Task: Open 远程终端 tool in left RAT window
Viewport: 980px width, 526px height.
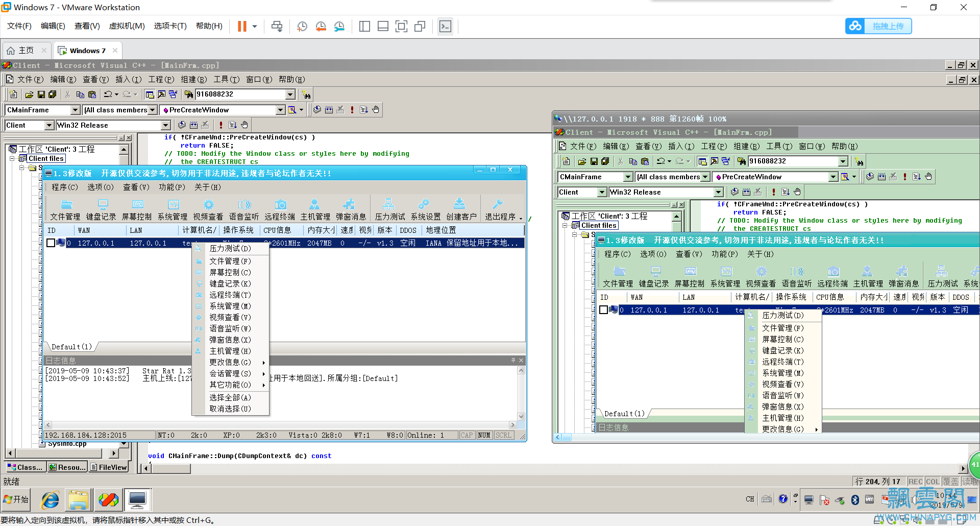Action: 280,210
